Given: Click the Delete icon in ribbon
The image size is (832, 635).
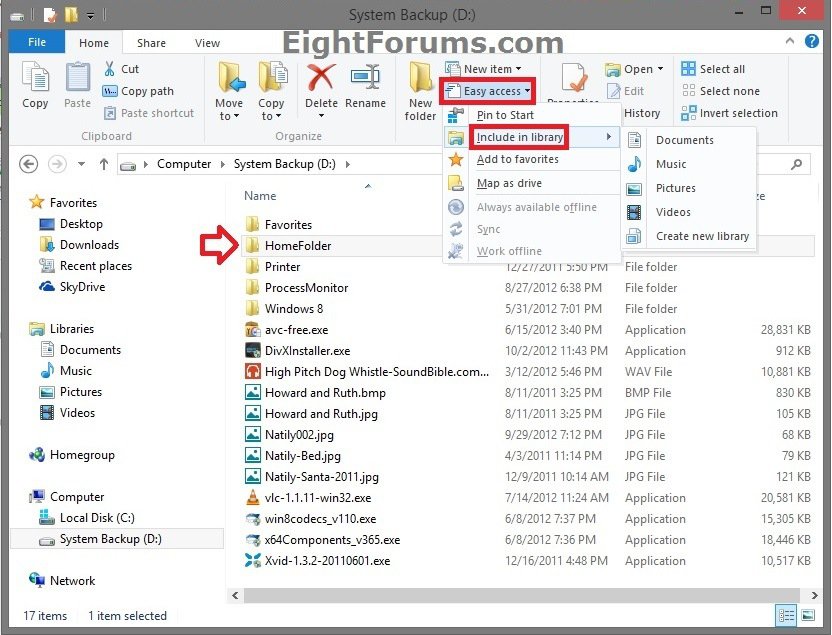Looking at the screenshot, I should [x=321, y=78].
